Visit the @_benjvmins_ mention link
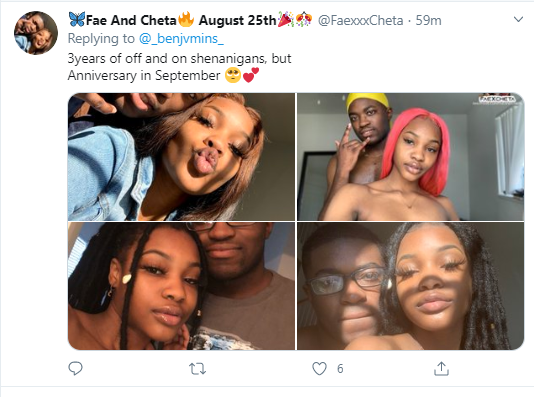534x397 pixels. tap(181, 38)
